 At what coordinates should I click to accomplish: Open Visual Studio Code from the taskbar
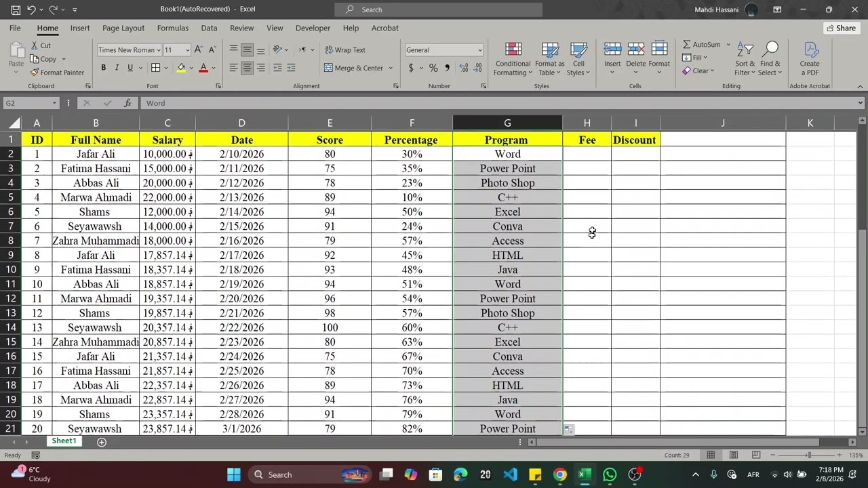pos(511,474)
